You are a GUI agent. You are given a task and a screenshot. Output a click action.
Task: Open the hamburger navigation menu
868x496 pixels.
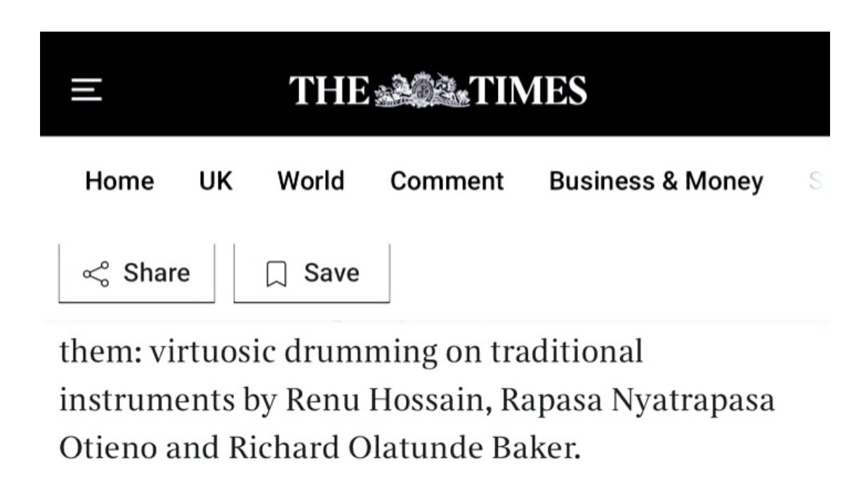point(86,90)
